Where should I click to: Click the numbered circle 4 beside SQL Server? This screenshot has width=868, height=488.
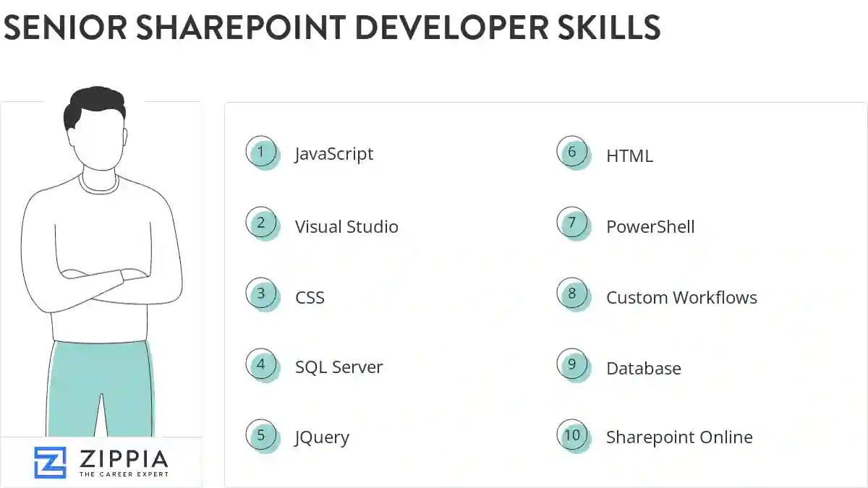point(262,364)
